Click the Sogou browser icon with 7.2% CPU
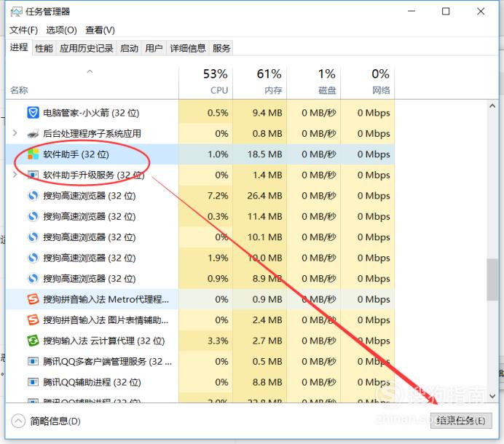504x444 pixels. 33,196
